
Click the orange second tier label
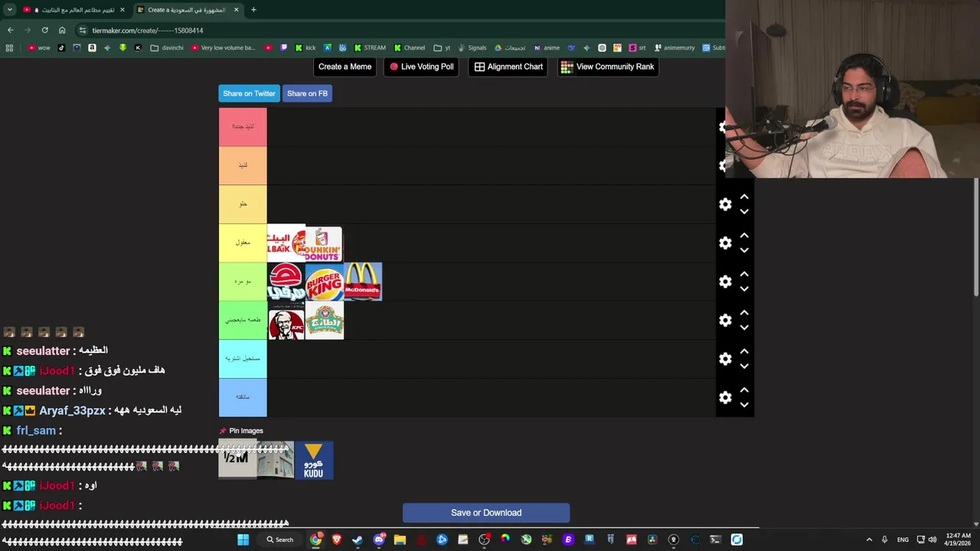[243, 165]
